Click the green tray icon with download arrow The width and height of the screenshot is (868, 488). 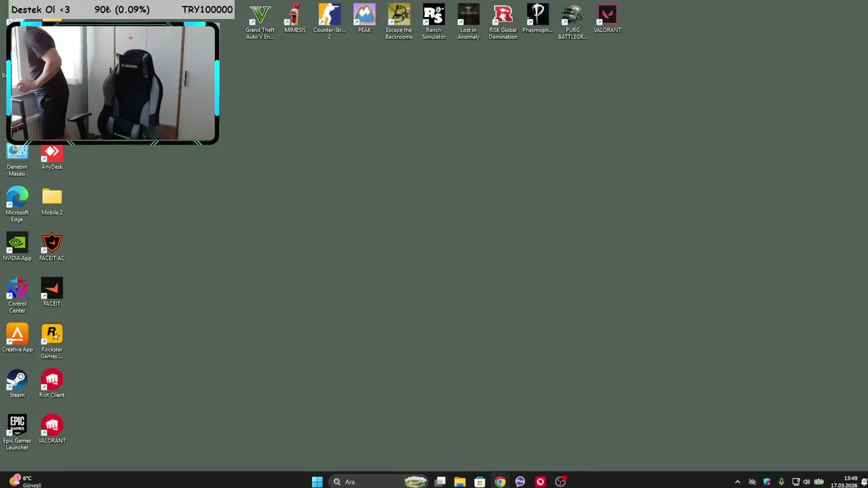coord(818,482)
